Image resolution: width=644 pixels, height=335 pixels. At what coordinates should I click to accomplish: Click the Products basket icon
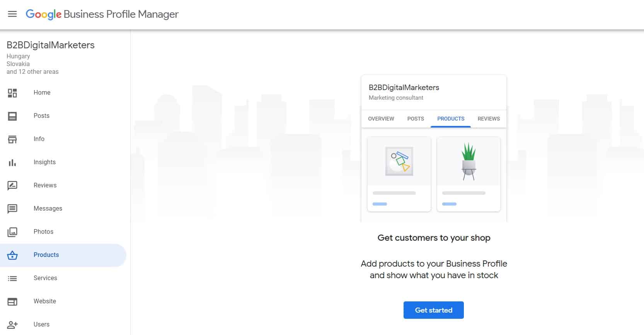[x=12, y=255]
